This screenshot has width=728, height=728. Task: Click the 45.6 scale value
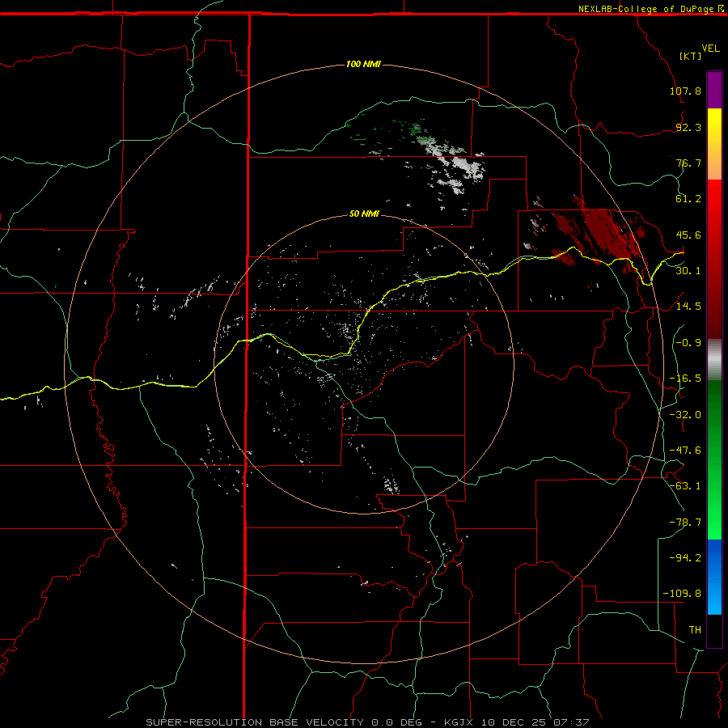tap(688, 235)
